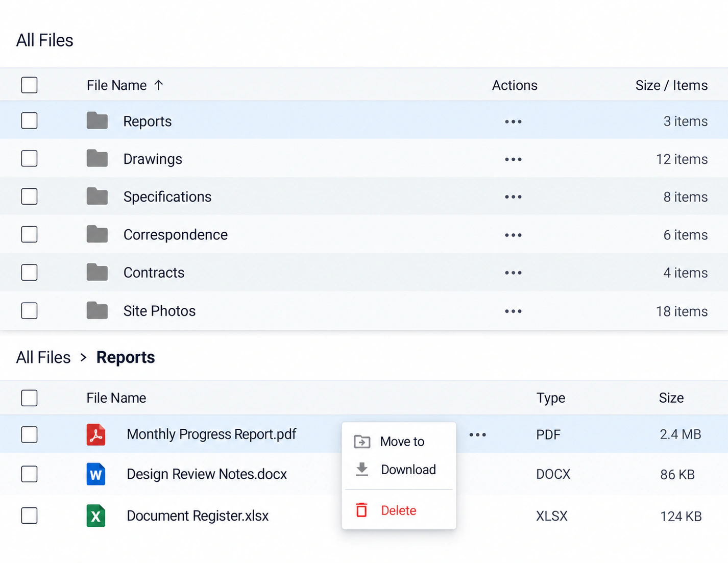Open Monthly Progress Report.pdf file name

tap(211, 434)
